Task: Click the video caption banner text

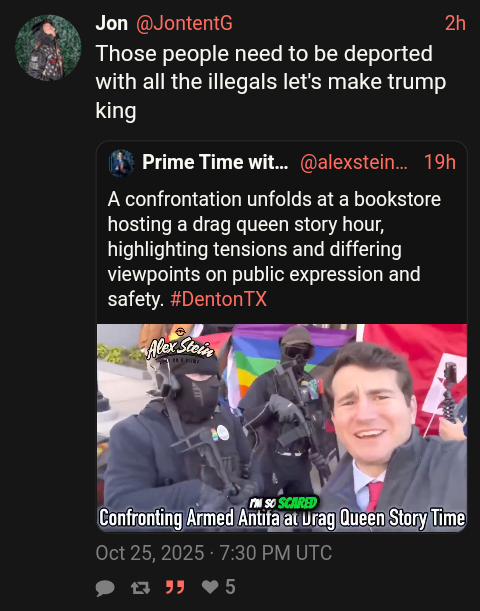Action: tap(282, 519)
